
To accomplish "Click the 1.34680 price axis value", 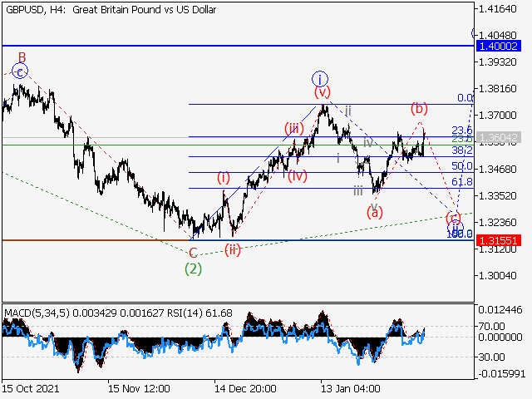I will pyautogui.click(x=497, y=169).
